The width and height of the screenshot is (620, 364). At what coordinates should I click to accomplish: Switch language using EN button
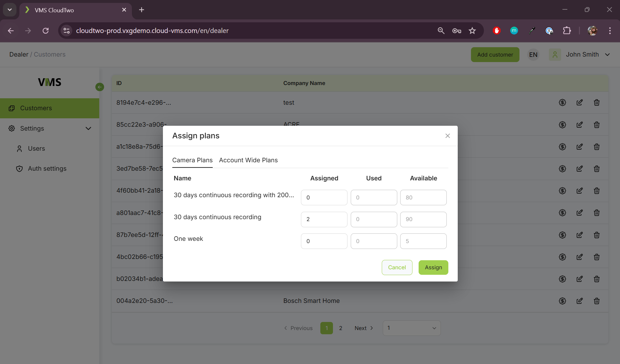(x=533, y=55)
